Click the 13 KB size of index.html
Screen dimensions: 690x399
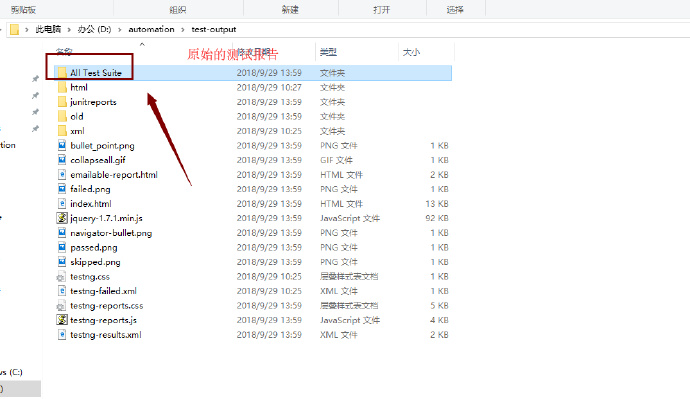pos(437,204)
